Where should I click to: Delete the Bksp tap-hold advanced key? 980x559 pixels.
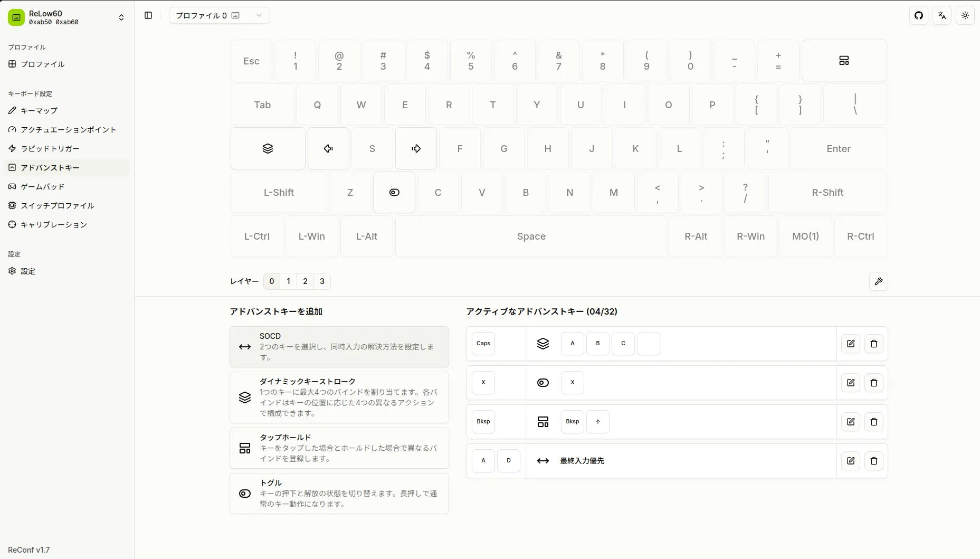click(874, 422)
